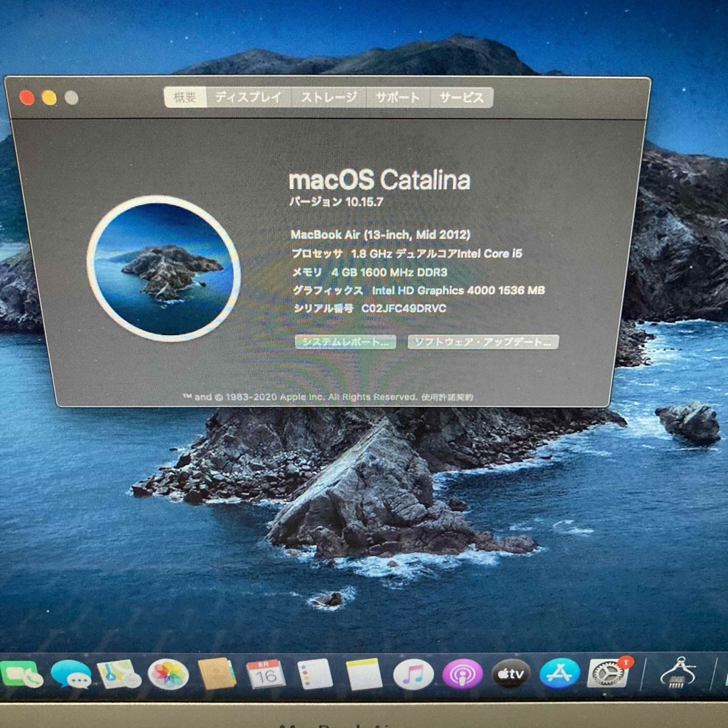Launch App Store from Dock
This screenshot has height=728, width=728.
[x=560, y=673]
